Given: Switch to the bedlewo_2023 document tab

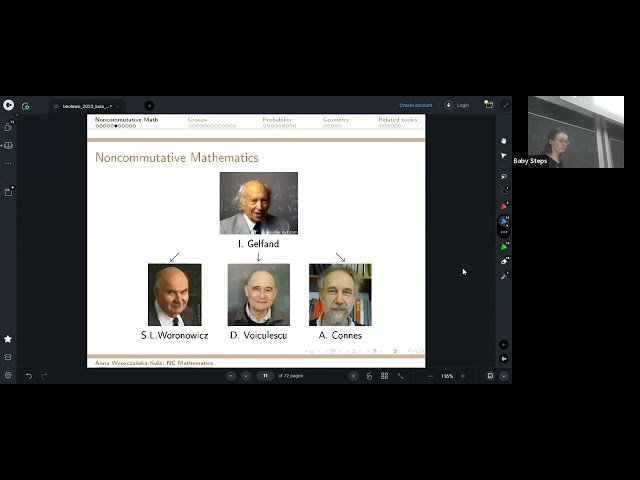Looking at the screenshot, I should click(x=87, y=106).
